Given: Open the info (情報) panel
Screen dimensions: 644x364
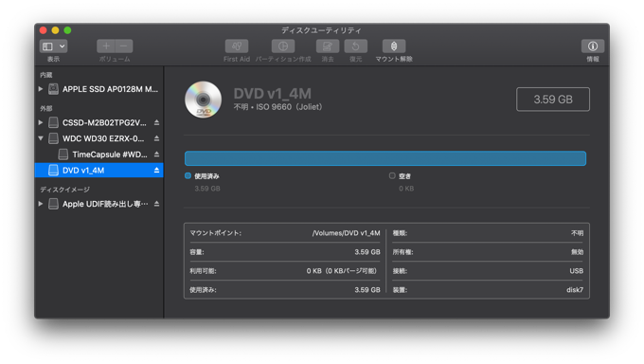Looking at the screenshot, I should click(x=593, y=46).
